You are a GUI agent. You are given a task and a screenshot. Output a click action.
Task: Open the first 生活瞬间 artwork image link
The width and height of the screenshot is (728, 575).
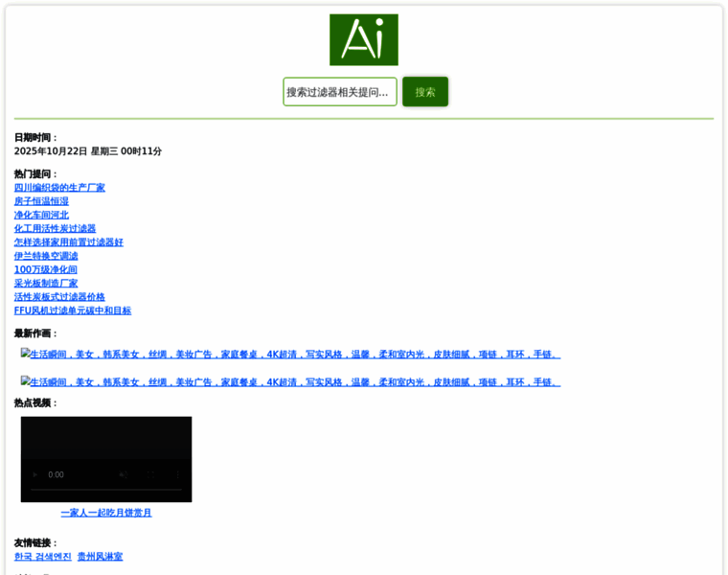point(290,355)
